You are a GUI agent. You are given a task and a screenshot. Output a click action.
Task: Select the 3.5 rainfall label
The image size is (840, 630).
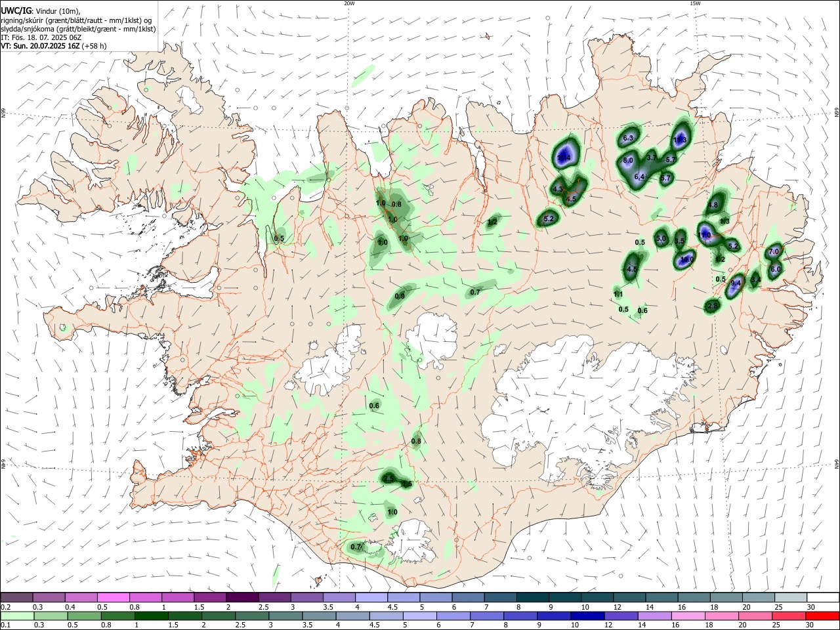pyautogui.click(x=679, y=241)
